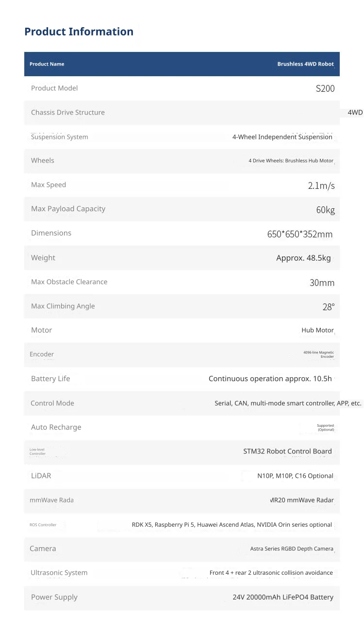Click the Astra Series RGBD Depth Camera value

292,549
